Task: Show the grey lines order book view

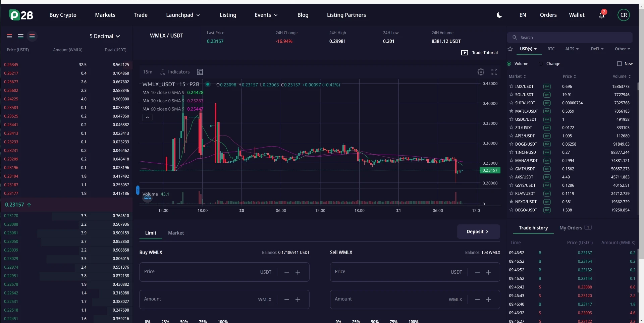Action: coord(21,36)
